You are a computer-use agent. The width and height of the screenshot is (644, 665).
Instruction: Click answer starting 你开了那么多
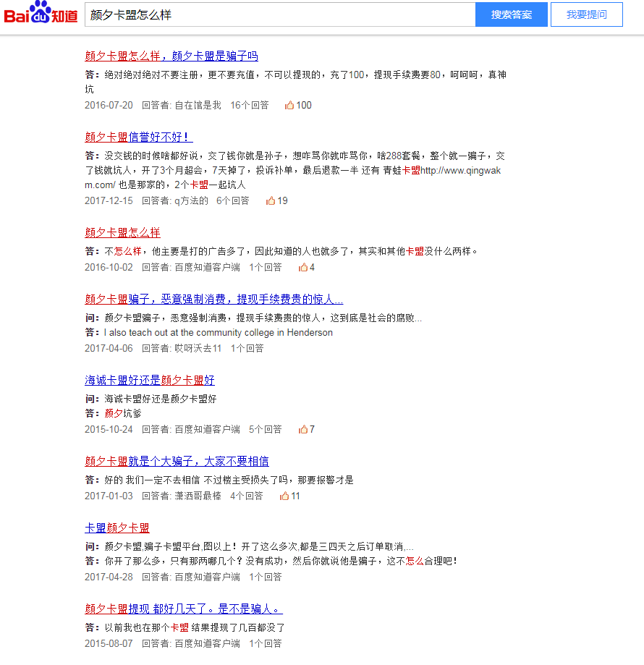[281, 561]
